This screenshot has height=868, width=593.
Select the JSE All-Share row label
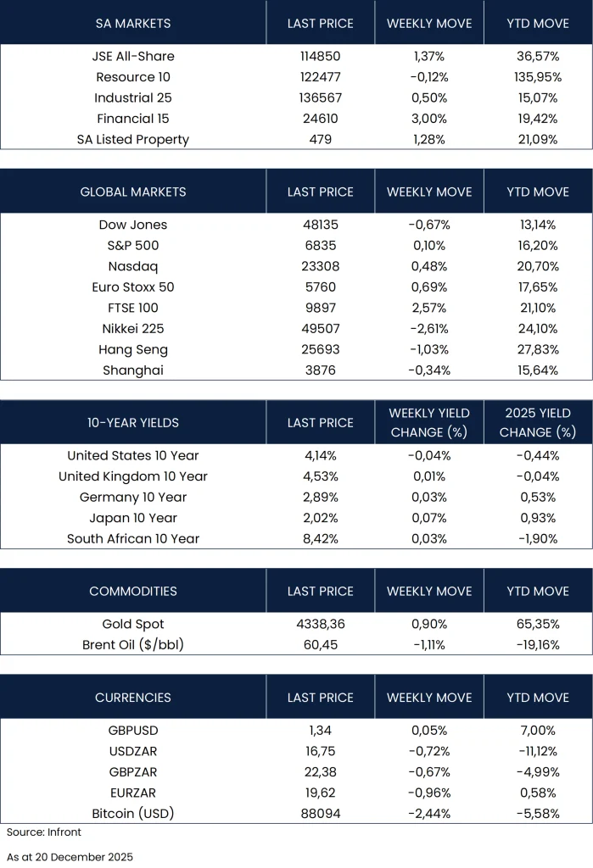(132, 56)
